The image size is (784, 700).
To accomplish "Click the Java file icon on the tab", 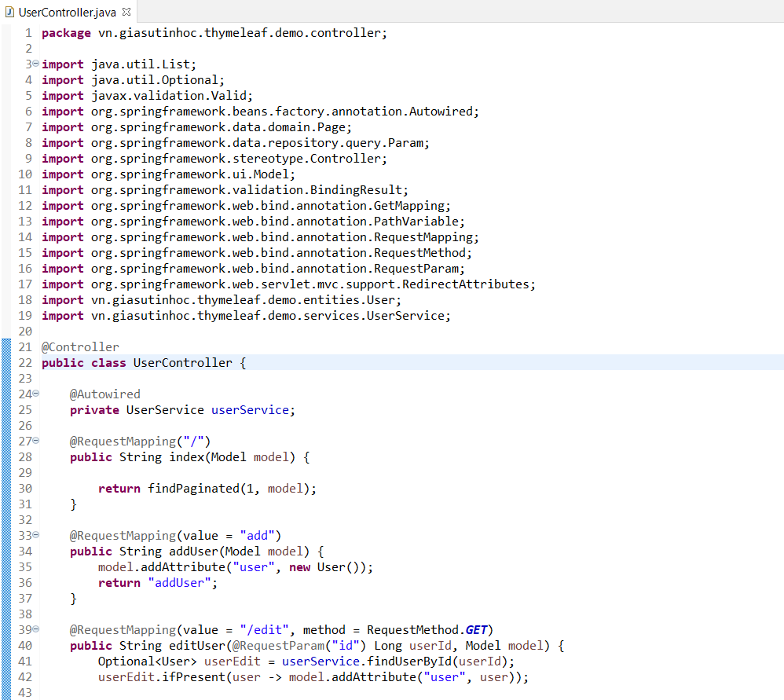I will (x=10, y=12).
